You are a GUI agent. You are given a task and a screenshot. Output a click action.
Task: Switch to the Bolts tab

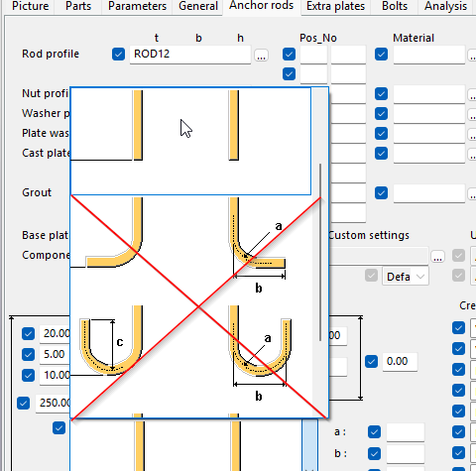[395, 6]
